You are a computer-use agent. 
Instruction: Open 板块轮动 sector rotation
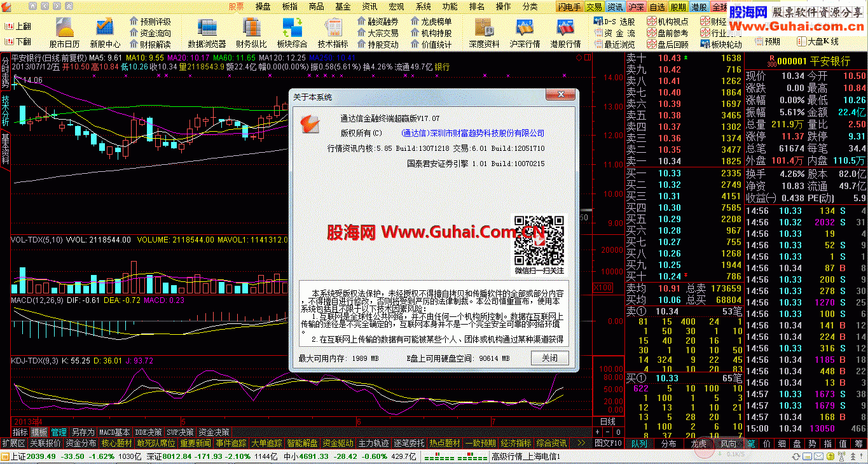[x=721, y=45]
